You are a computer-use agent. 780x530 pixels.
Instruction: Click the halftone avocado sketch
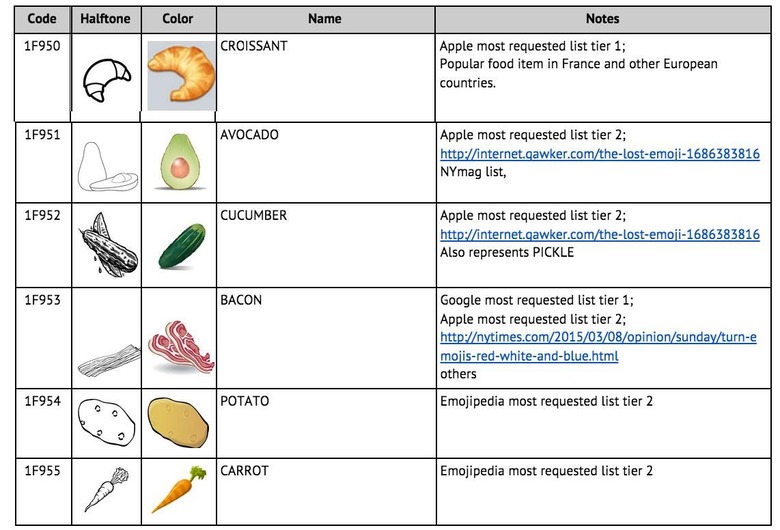point(107,167)
